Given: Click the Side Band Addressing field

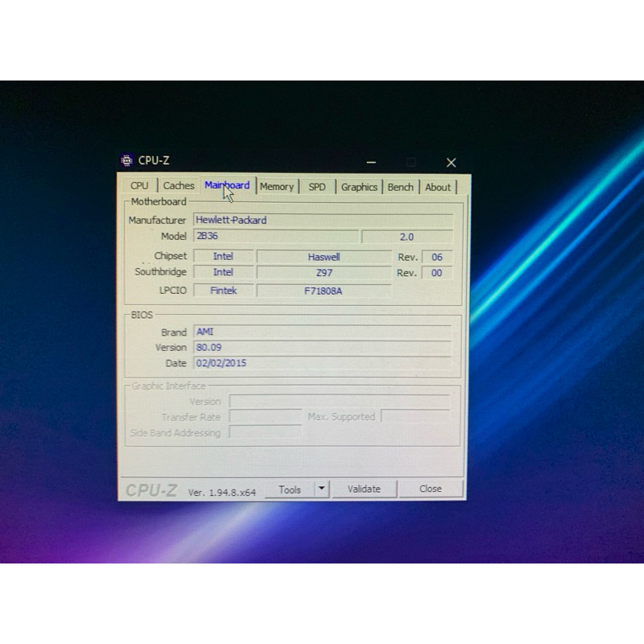Looking at the screenshot, I should click(266, 432).
